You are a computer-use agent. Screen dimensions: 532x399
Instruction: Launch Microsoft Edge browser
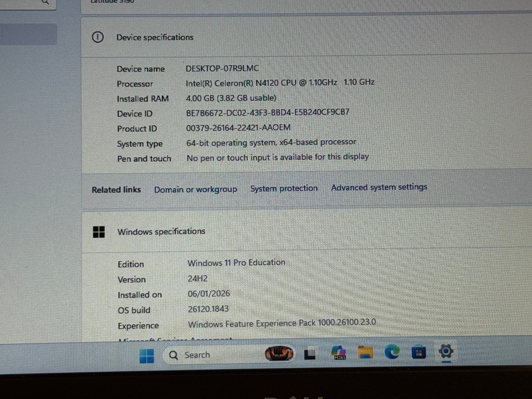[392, 352]
